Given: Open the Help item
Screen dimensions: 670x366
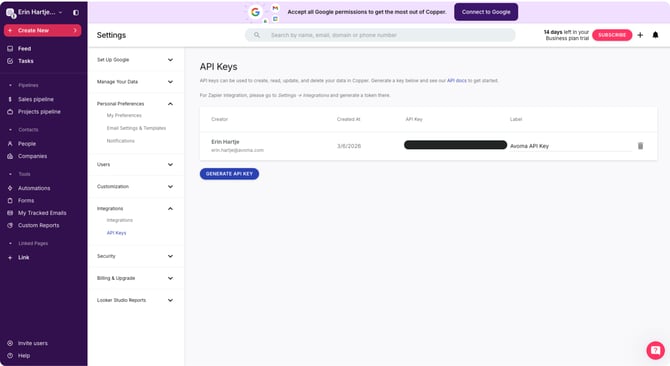Looking at the screenshot, I should click(x=24, y=356).
